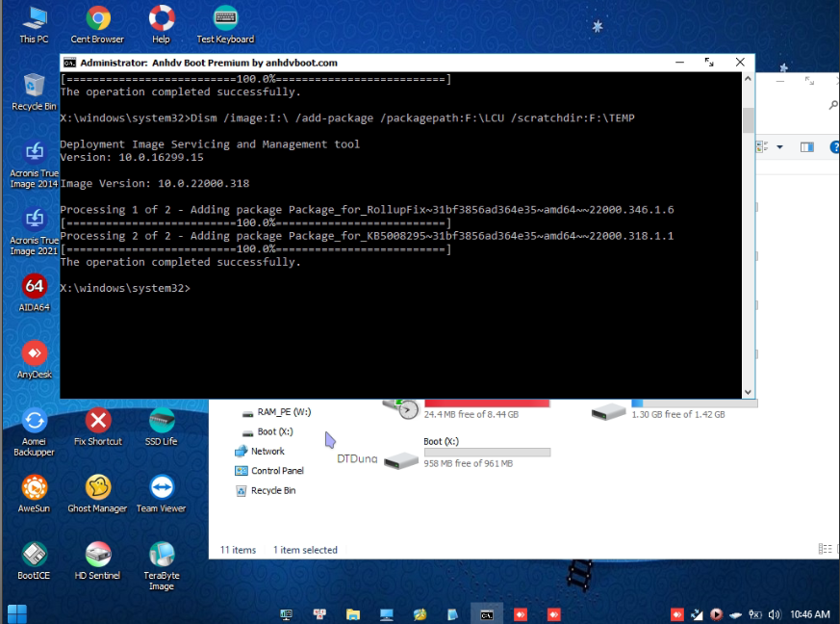Select the AweSun desktop icon
Screen dimensions: 840x624
pos(34,494)
